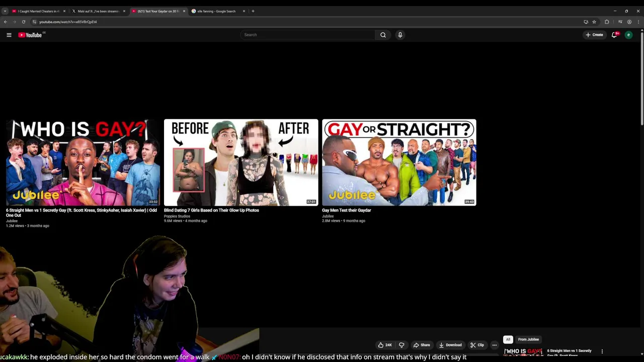Image resolution: width=644 pixels, height=362 pixels.
Task: Go forward in browser history
Action: tap(14, 22)
